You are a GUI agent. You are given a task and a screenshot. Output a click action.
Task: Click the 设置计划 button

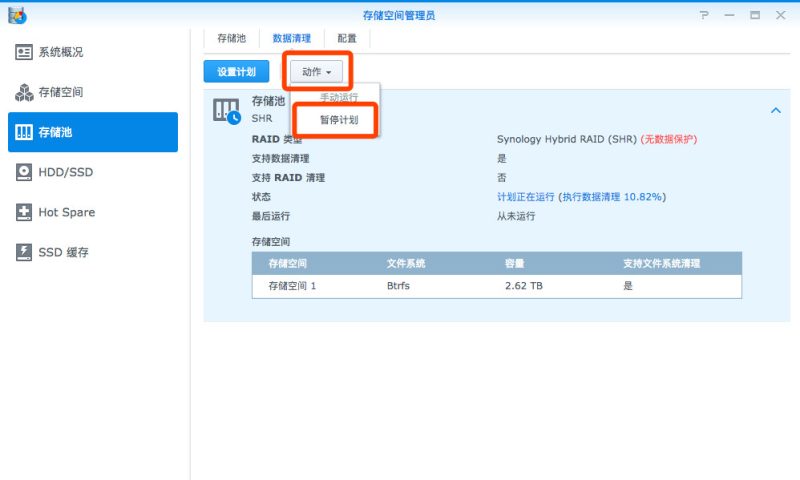tap(236, 71)
